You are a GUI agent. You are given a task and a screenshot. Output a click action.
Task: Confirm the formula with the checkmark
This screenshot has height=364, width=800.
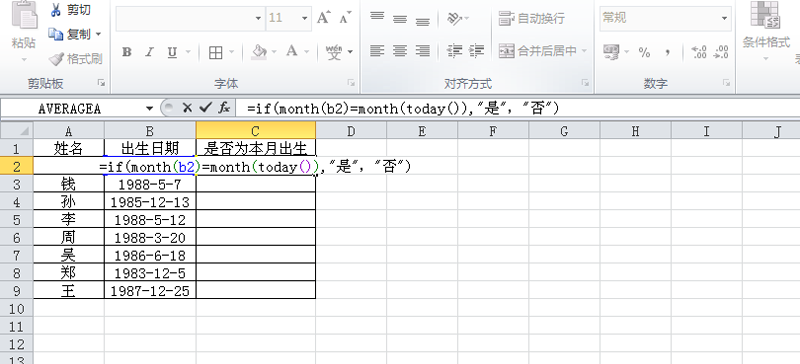pyautogui.click(x=205, y=108)
